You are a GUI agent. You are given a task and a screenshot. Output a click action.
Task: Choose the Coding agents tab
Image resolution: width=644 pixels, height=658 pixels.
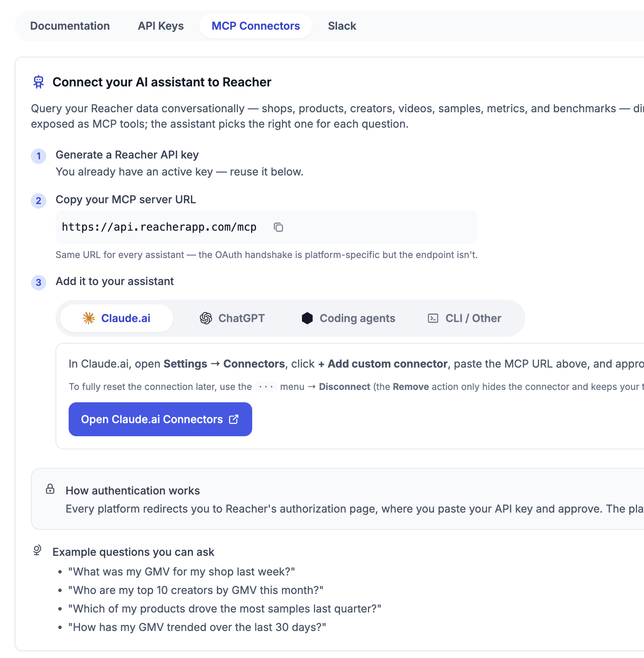[x=348, y=318]
